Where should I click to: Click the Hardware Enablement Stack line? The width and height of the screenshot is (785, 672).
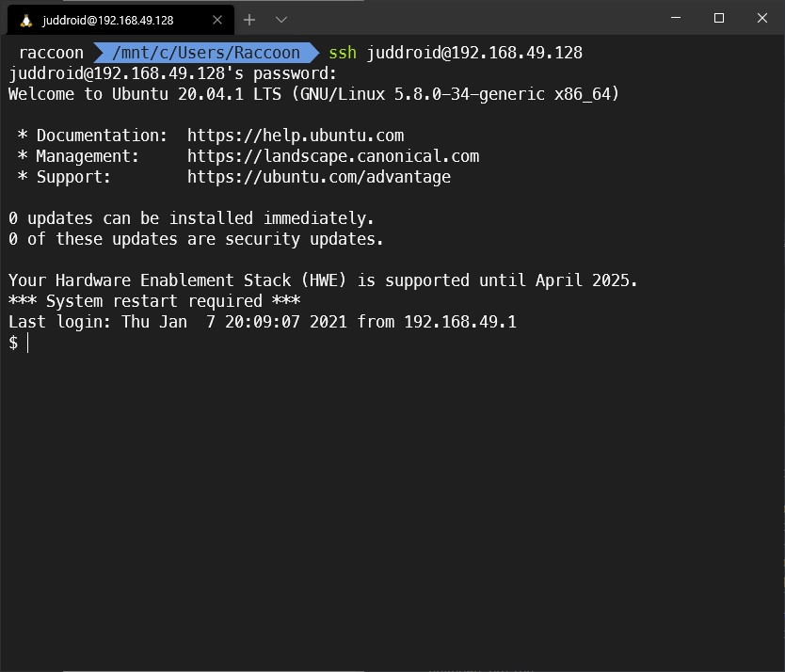tap(323, 280)
